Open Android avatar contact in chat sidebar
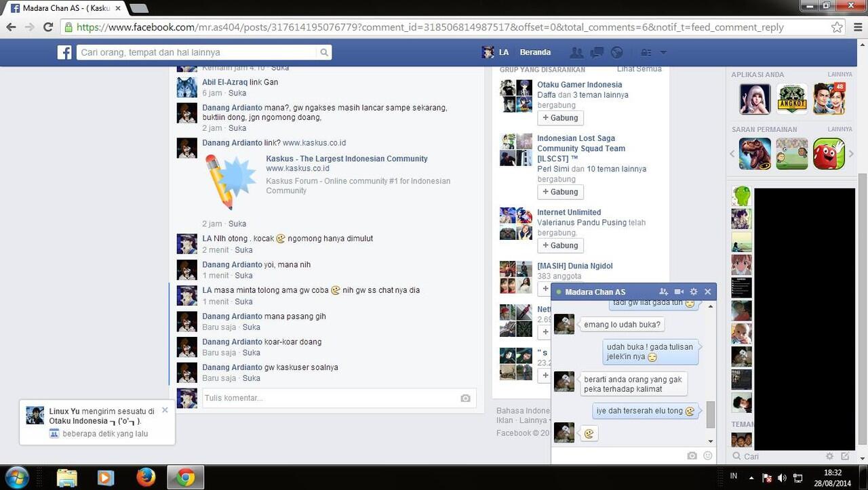Viewport: 868px width, 490px height. click(x=741, y=196)
